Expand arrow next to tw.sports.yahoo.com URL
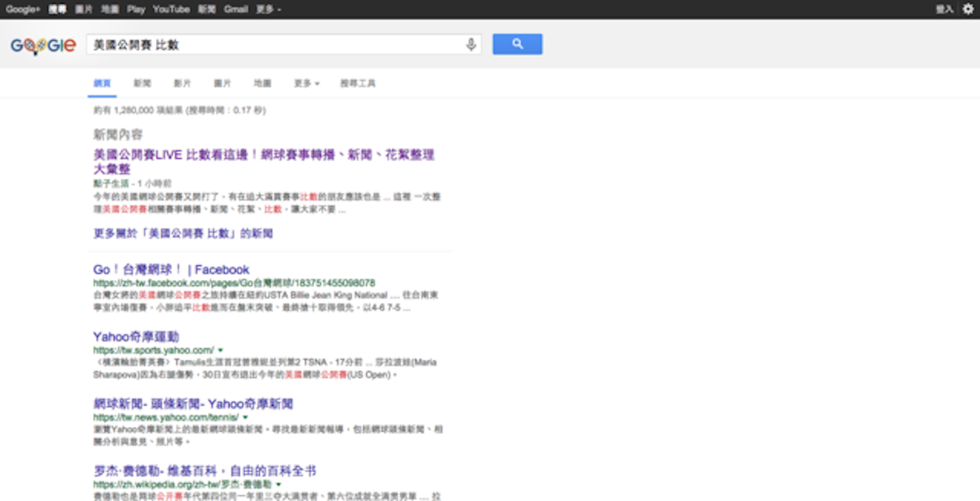 click(220, 350)
